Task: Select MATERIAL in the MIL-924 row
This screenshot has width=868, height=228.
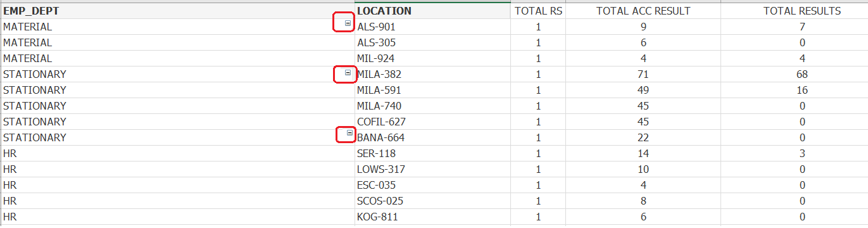Action: click(177, 58)
